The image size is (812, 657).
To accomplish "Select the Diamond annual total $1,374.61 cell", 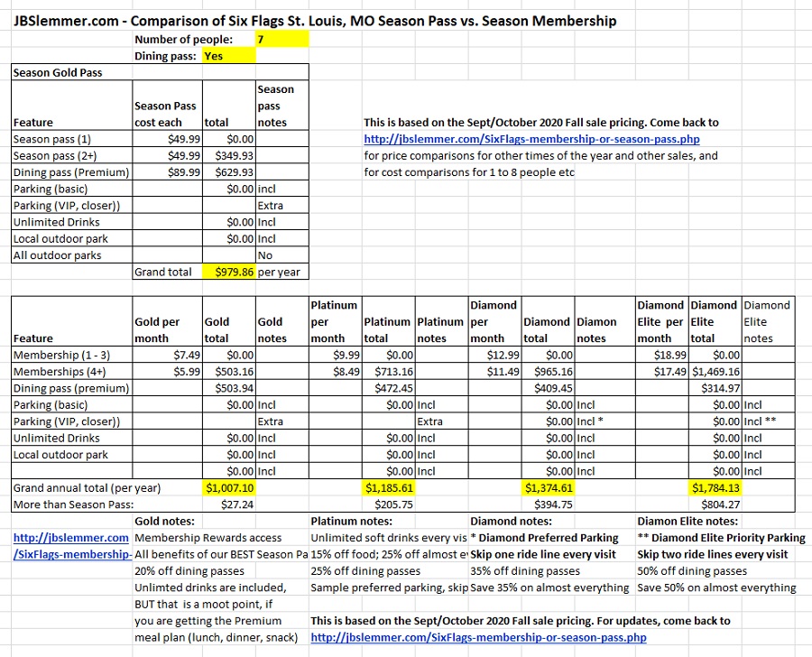I will click(x=548, y=488).
